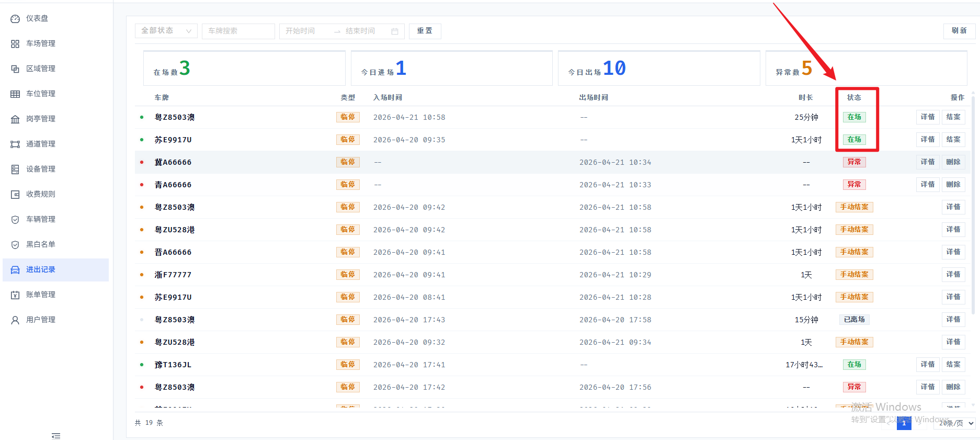Click the table icon beside 车位管理
The width and height of the screenshot is (980, 440).
[x=15, y=94]
